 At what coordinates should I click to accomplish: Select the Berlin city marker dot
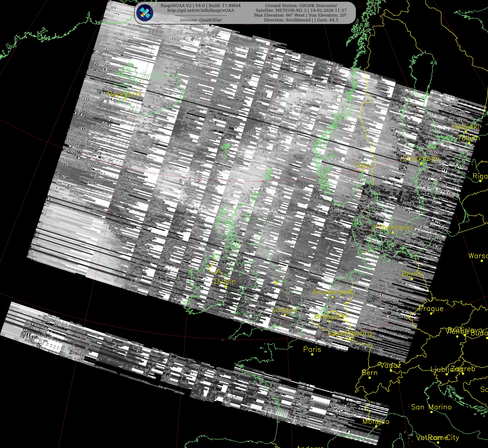coord(412,279)
